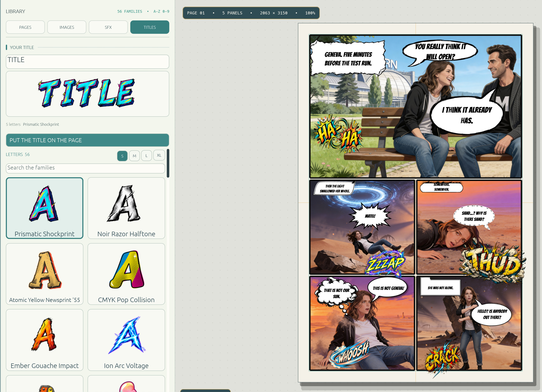
Task: Set letter thumbnail size to S
Action: click(x=122, y=156)
